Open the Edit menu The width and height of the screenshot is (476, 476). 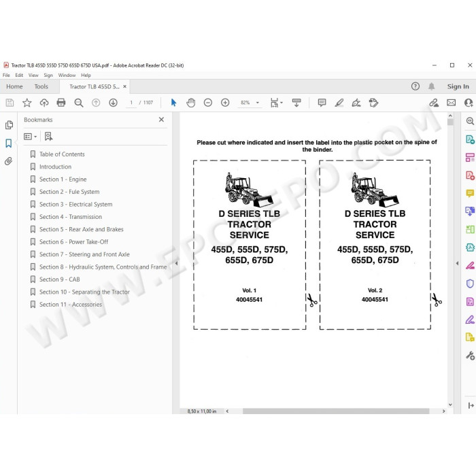(19, 75)
